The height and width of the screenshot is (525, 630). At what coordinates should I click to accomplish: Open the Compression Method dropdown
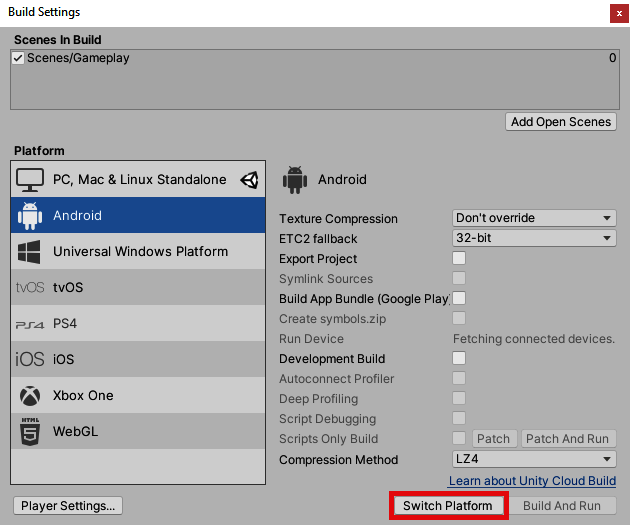(x=534, y=459)
